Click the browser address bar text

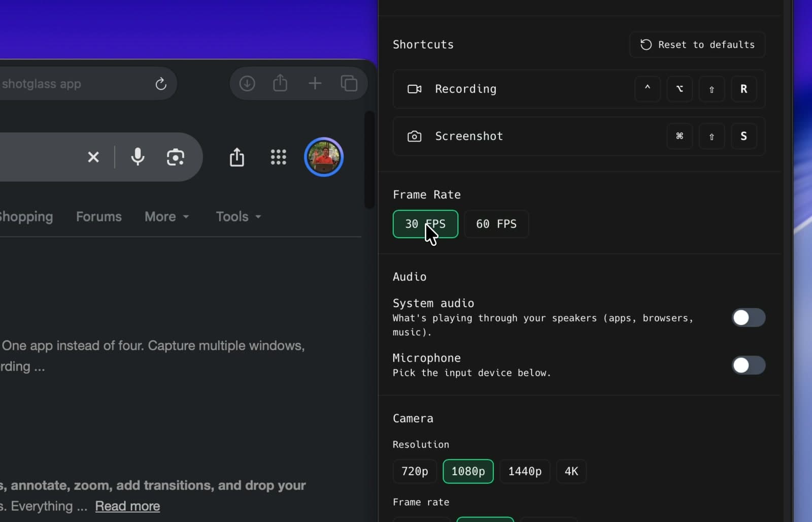(x=42, y=84)
